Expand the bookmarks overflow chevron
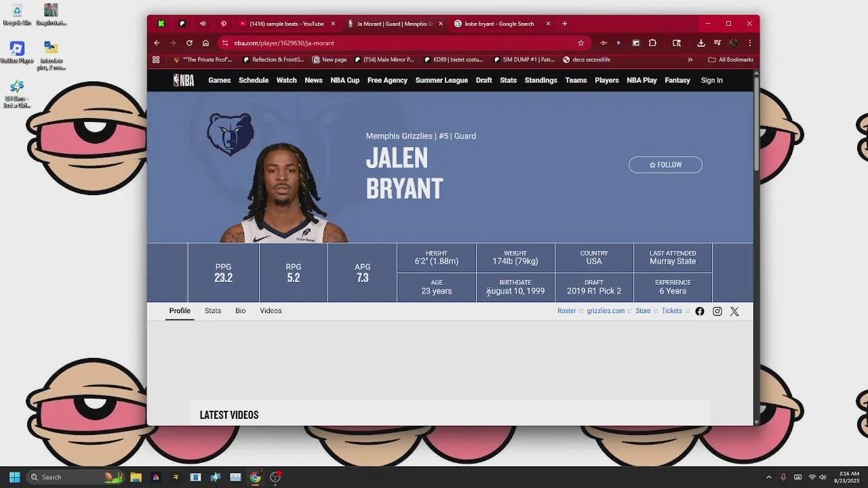868x488 pixels. pos(690,60)
